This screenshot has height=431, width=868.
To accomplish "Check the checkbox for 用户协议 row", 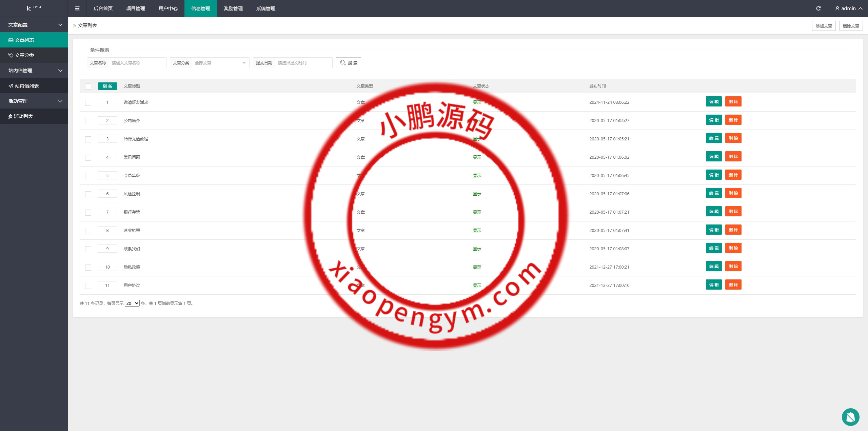I will pos(88,286).
